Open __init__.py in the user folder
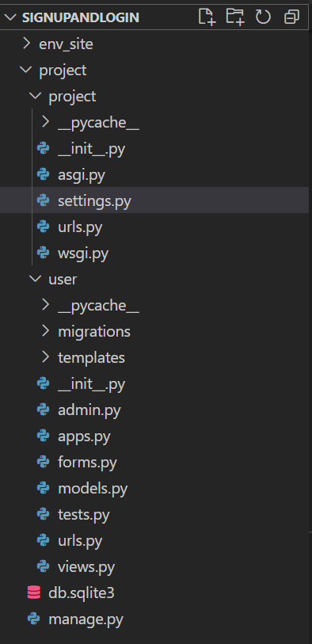312x644 pixels. 91,384
